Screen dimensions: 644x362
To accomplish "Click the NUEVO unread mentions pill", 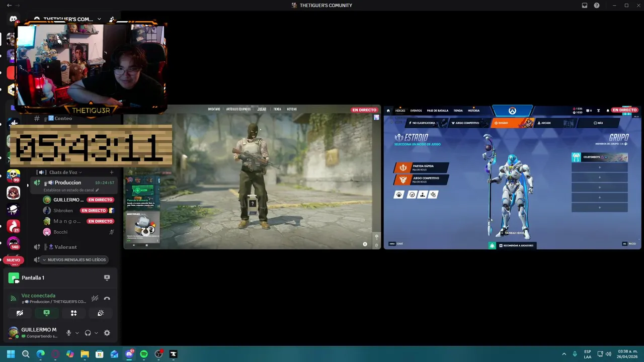I will (13, 260).
